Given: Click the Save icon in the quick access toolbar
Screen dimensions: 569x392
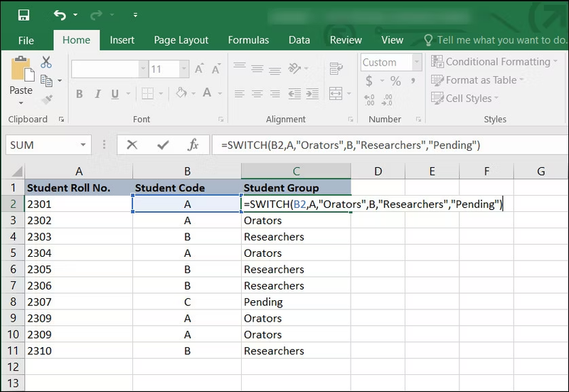Looking at the screenshot, I should point(23,15).
